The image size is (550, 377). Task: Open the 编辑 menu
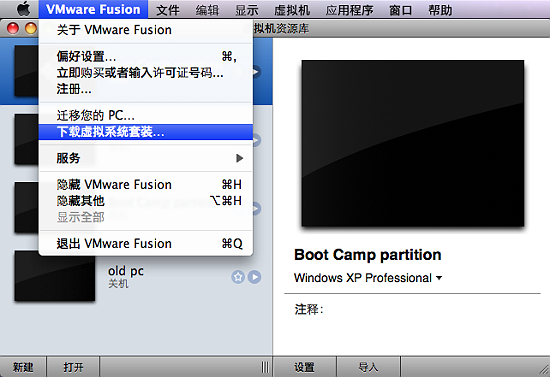[x=207, y=10]
